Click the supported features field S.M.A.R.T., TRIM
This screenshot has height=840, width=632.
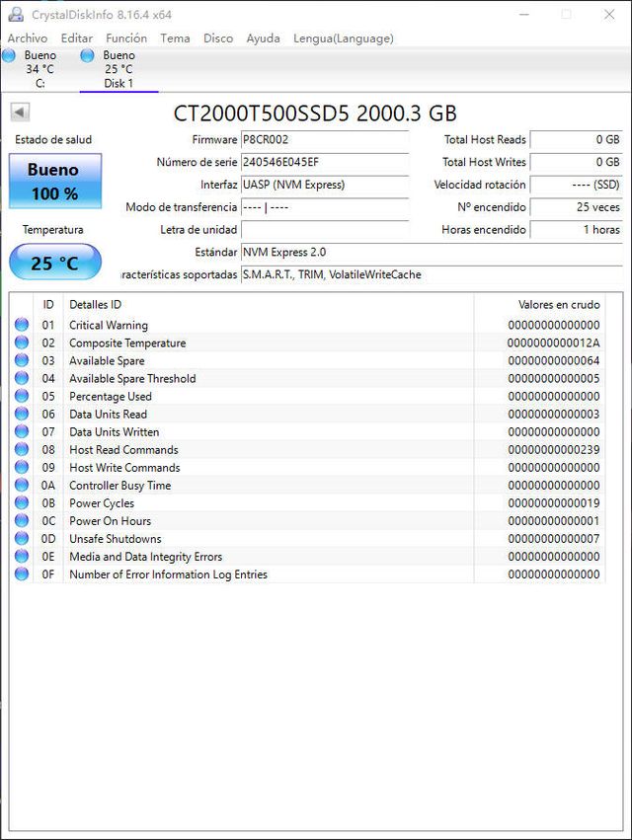(432, 274)
